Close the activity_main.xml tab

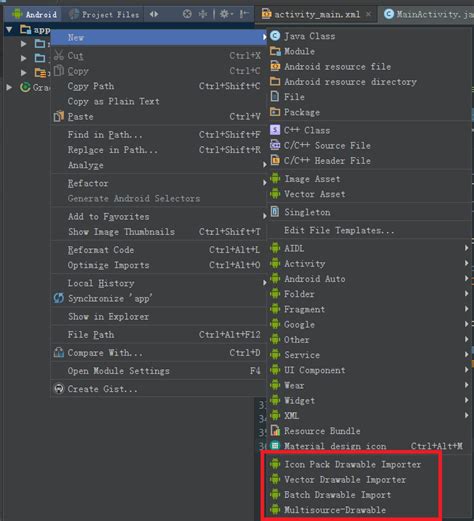[368, 14]
